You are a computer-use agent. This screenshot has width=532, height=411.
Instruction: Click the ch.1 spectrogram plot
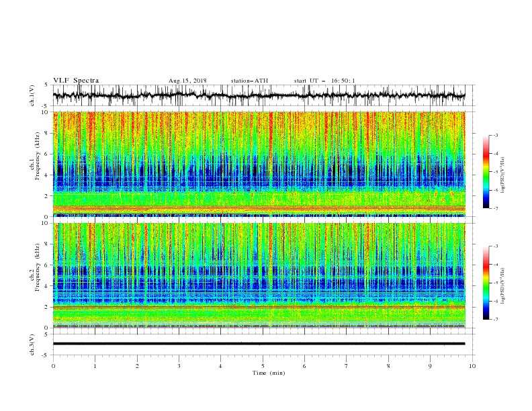click(259, 164)
